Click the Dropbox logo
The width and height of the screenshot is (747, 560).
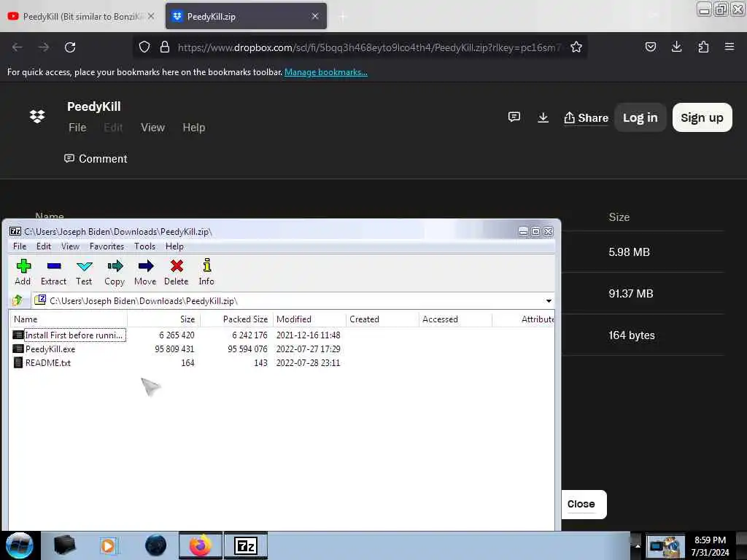pos(37,116)
